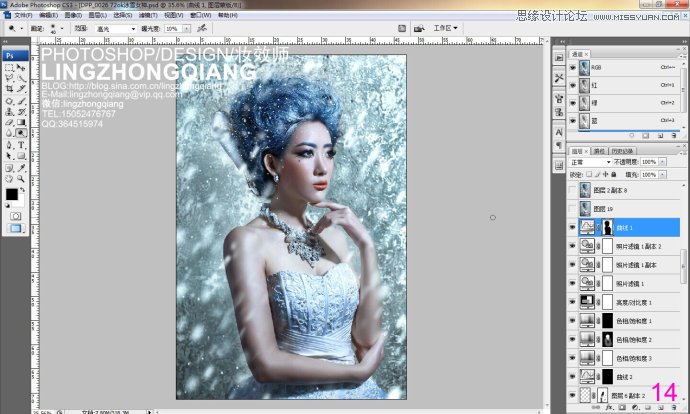Open the tool preset picker arrow
This screenshot has width=690, height=414.
(21, 29)
